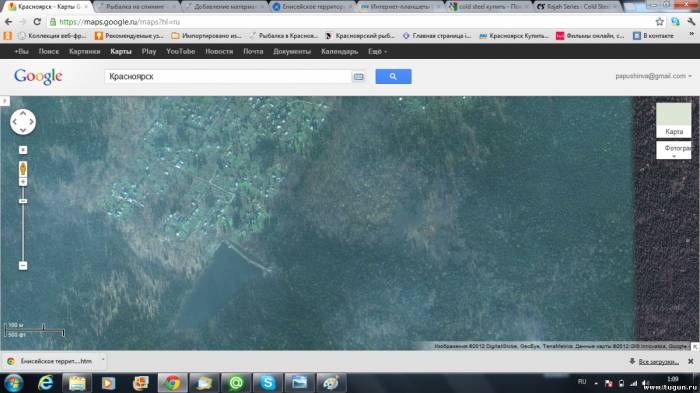Open the Ещё dropdown in Google bar
Viewport: 700px width, 393px height.
click(x=377, y=51)
